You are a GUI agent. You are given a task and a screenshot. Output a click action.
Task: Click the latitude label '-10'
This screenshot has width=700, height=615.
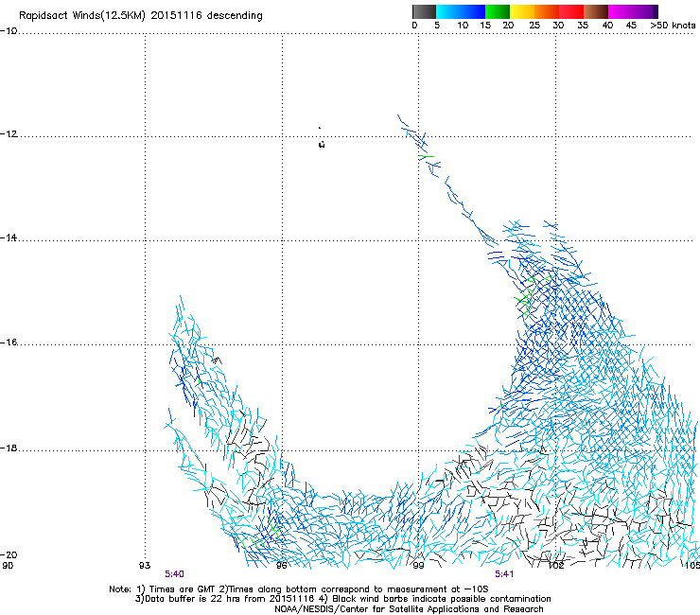[9, 31]
